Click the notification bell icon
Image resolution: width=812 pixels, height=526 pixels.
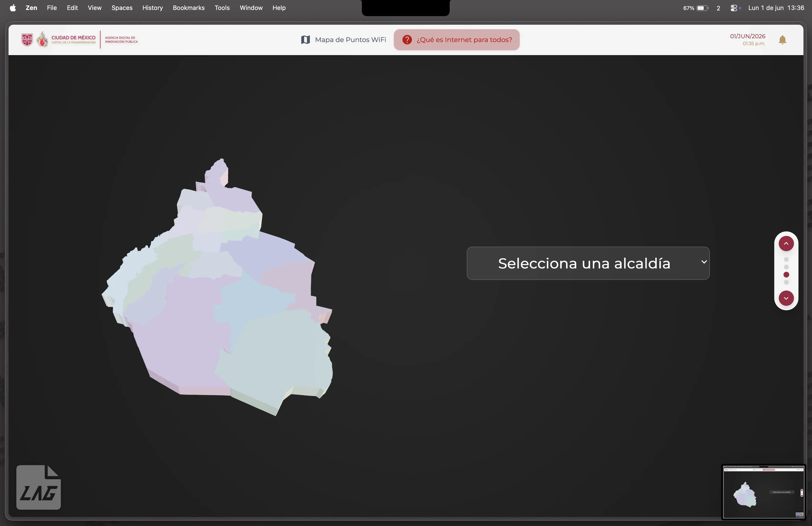(x=782, y=40)
